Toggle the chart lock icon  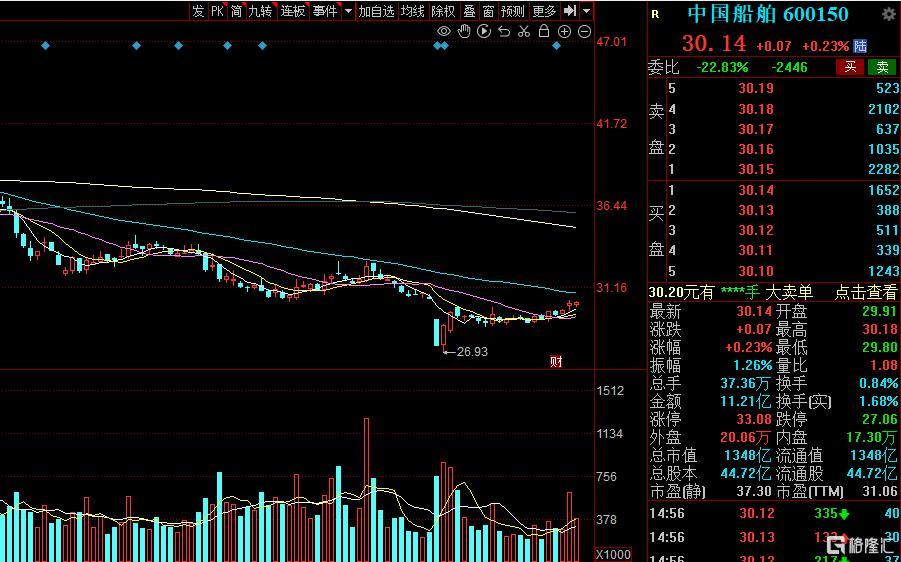544,32
